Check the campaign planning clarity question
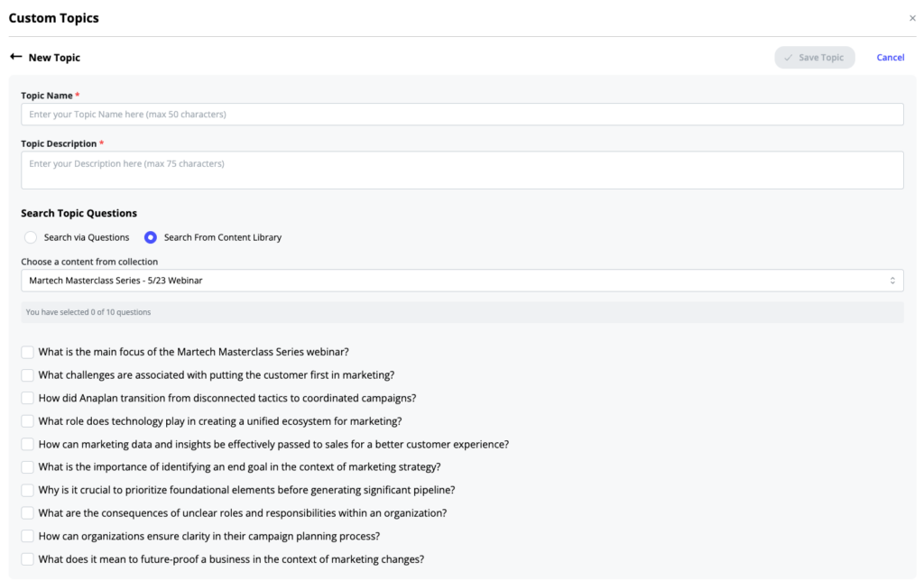 point(27,536)
